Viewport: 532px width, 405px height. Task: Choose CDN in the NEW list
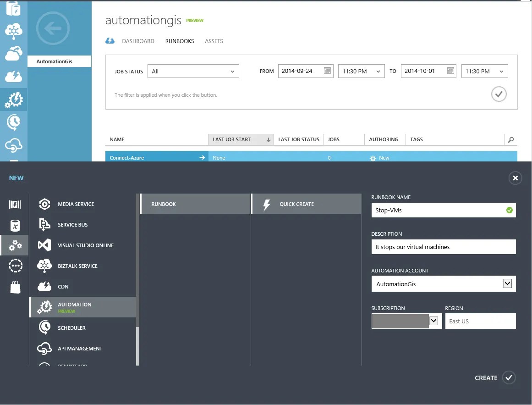tap(83, 287)
